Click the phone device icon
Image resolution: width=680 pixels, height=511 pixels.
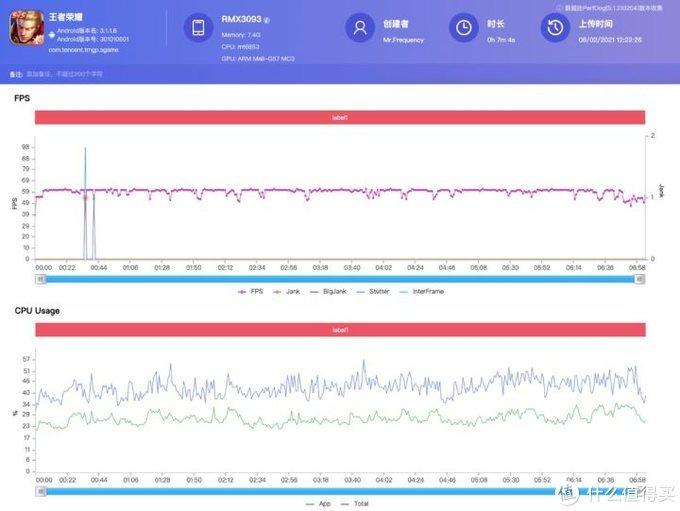click(x=198, y=28)
